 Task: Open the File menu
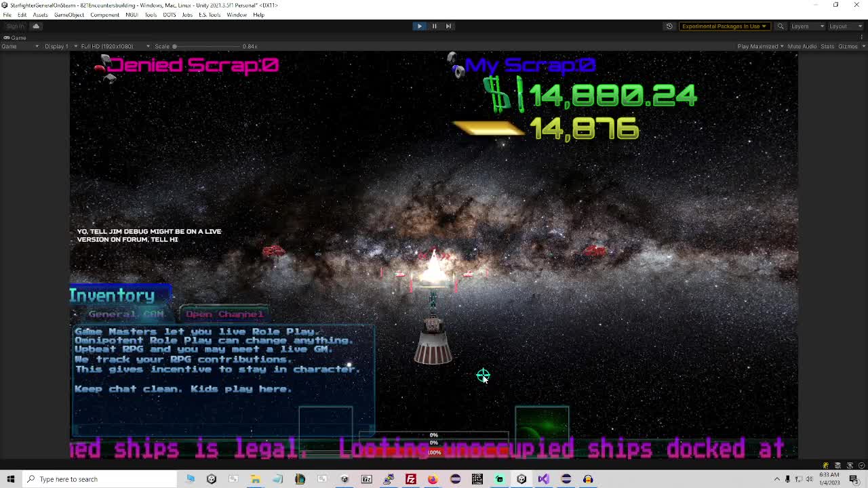click(7, 15)
